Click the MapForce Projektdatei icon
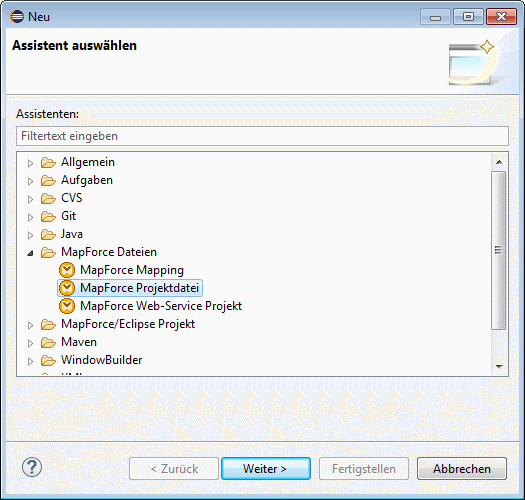The height and width of the screenshot is (500, 525). [67, 288]
